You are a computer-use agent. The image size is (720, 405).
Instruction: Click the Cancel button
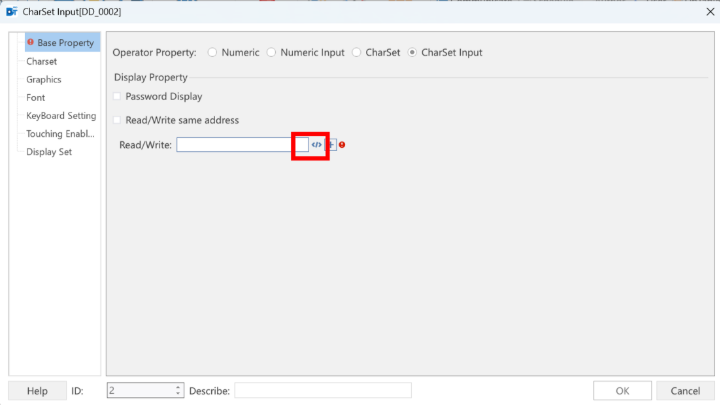tap(685, 391)
